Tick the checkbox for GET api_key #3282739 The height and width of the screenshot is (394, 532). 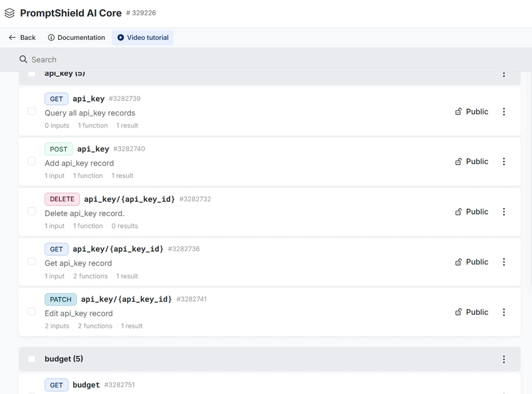(x=31, y=111)
